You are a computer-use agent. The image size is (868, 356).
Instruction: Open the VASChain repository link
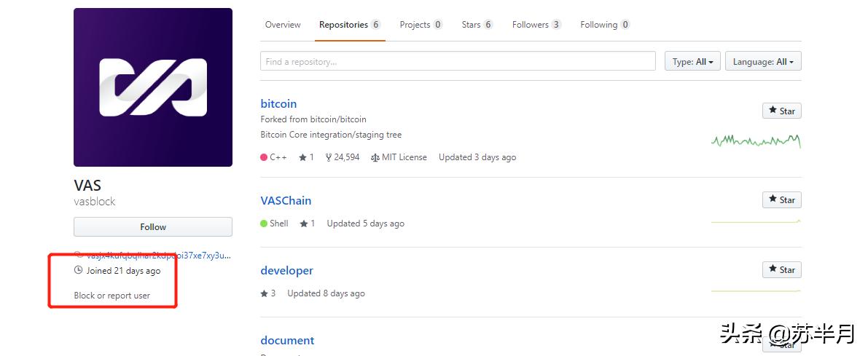[286, 201]
